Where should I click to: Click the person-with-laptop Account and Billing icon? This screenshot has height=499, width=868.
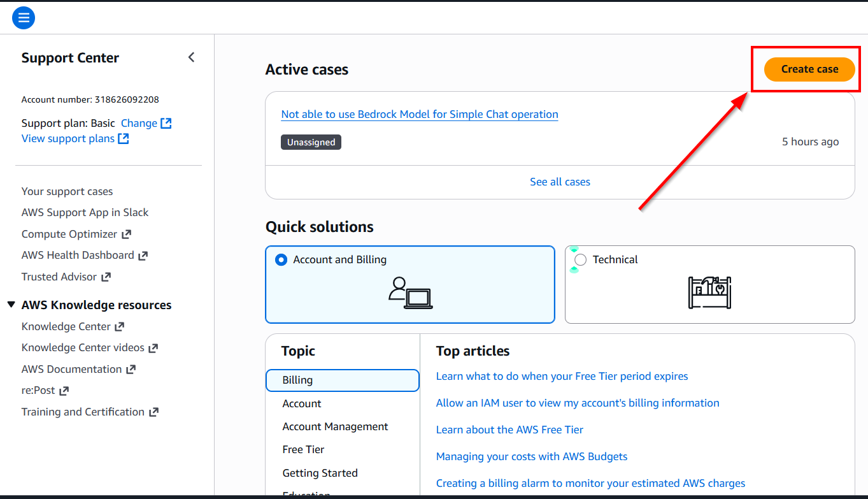tap(410, 293)
